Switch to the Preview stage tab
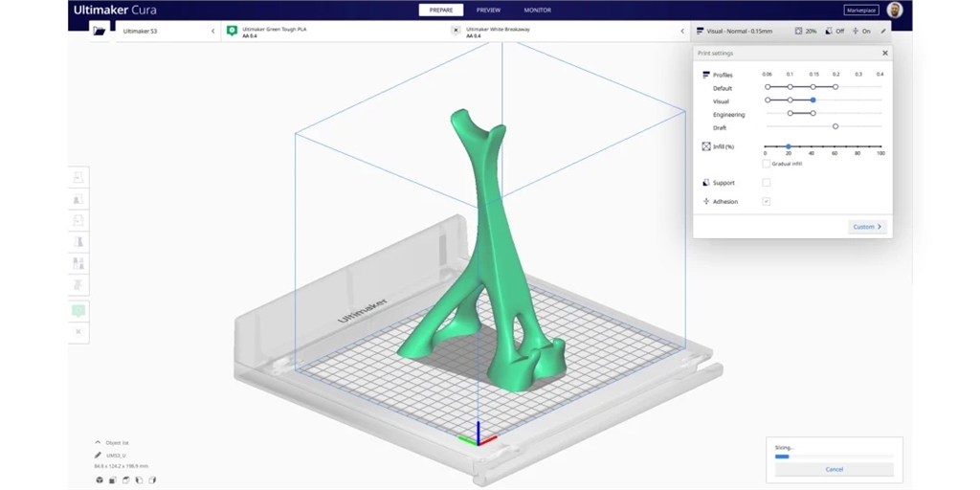980x490 pixels. [x=488, y=10]
